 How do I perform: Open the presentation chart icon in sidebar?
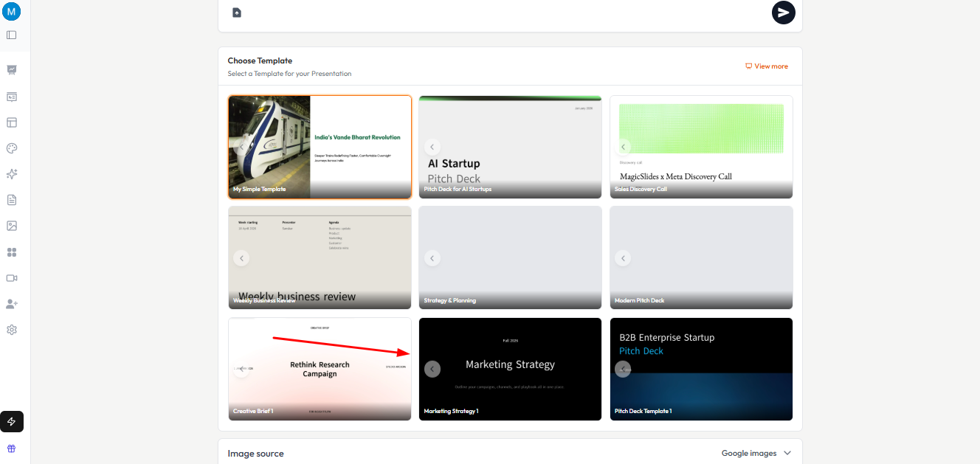(x=12, y=70)
